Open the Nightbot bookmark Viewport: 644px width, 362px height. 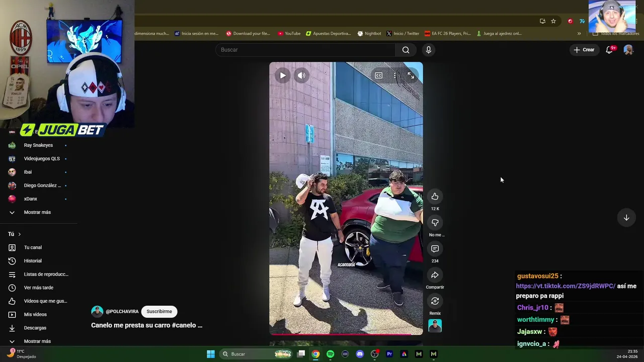click(369, 34)
